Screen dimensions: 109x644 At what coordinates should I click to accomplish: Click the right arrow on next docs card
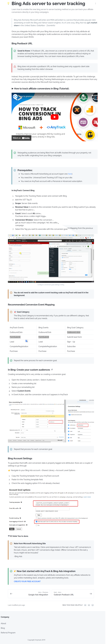pyautogui.click(x=91, y=593)
